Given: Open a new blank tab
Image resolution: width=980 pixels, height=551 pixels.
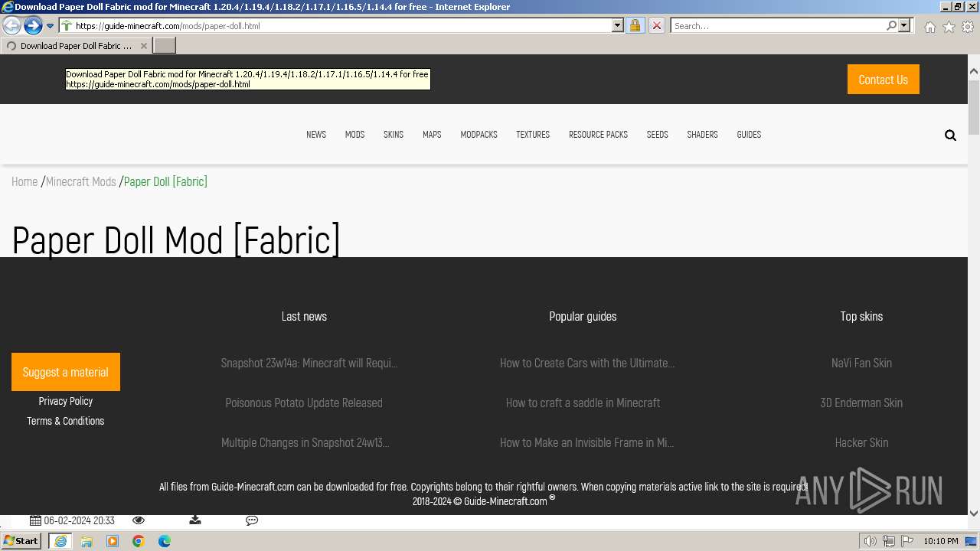Looking at the screenshot, I should [x=165, y=46].
